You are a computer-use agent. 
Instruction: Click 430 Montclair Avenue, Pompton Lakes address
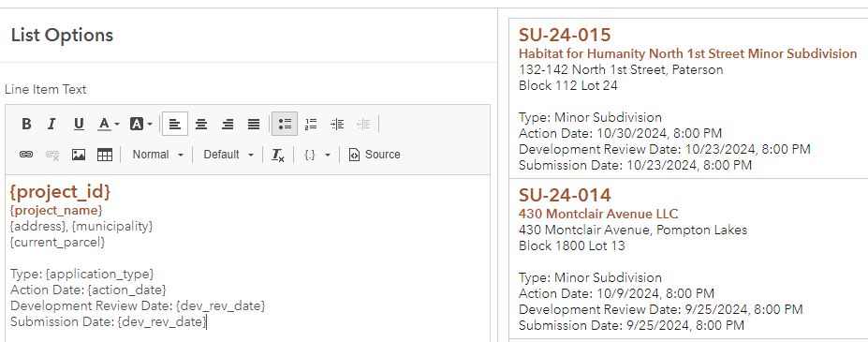[x=633, y=230]
